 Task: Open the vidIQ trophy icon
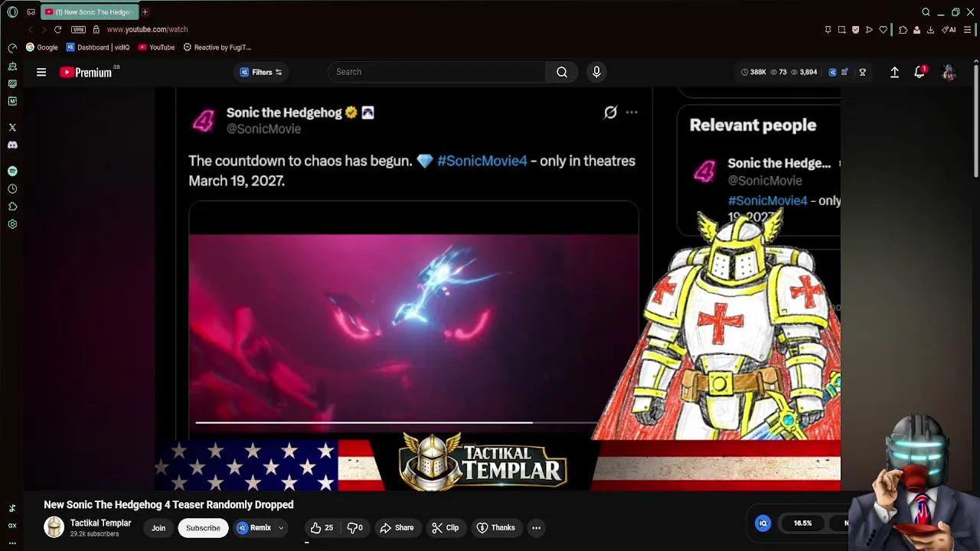coord(862,72)
